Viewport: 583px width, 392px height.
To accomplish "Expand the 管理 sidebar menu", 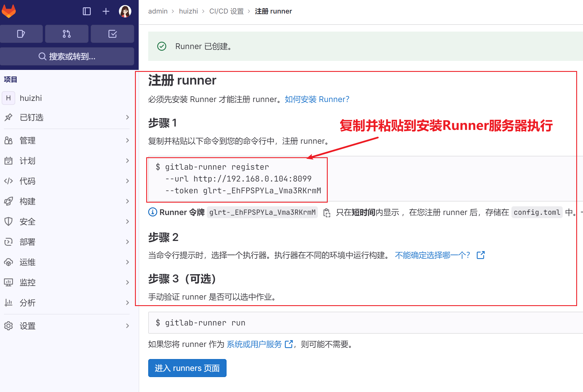I will coord(67,140).
